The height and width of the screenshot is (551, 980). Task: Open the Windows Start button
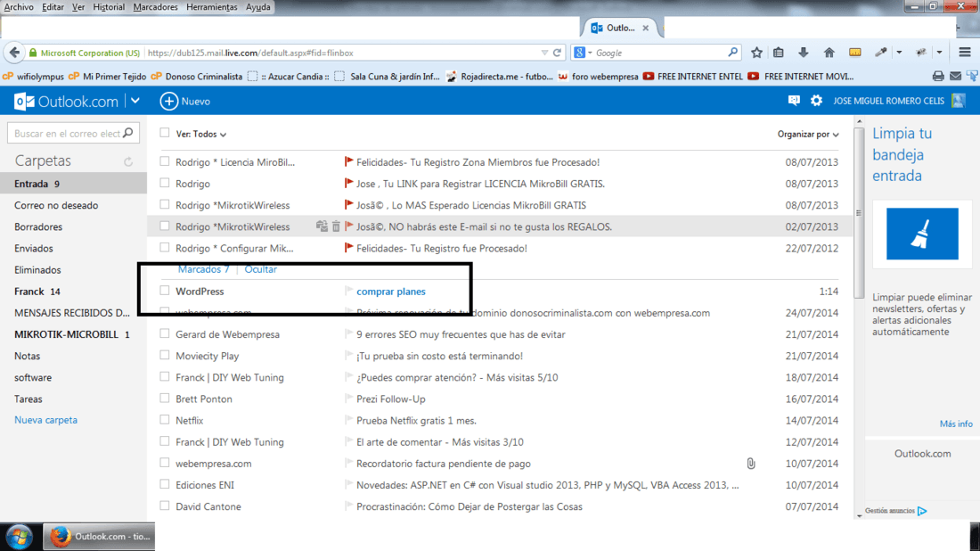[20, 537]
